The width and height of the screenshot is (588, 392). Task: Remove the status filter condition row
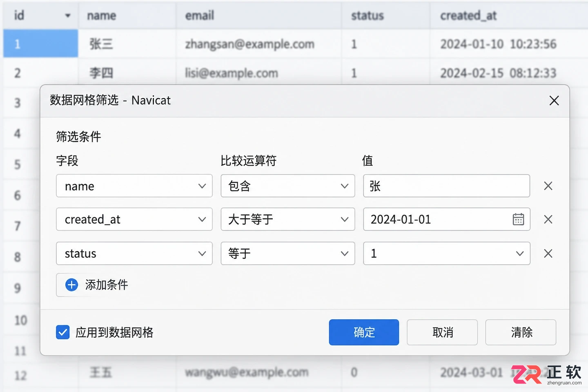click(x=548, y=254)
